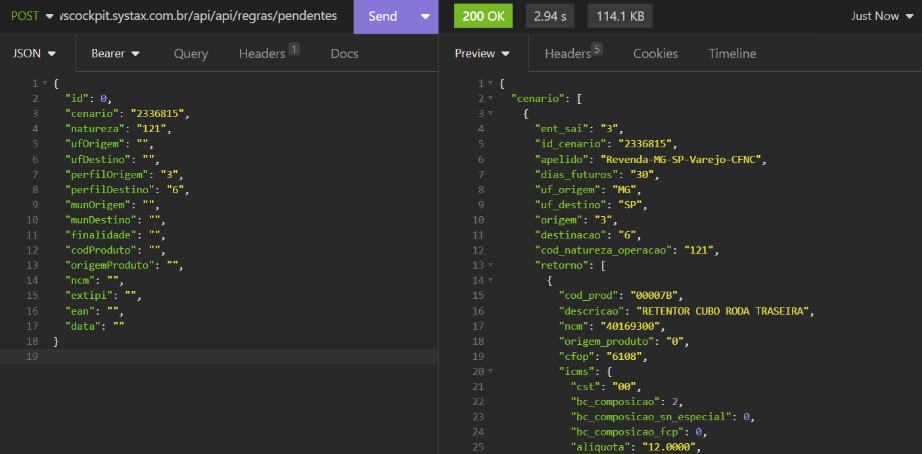Image resolution: width=924 pixels, height=454 pixels.
Task: Click the "6108" cfop value
Action: [627, 356]
